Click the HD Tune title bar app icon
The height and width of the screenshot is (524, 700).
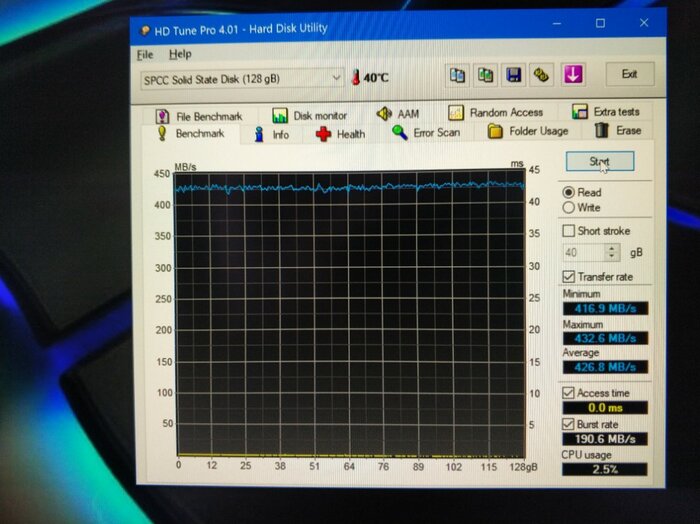click(145, 31)
